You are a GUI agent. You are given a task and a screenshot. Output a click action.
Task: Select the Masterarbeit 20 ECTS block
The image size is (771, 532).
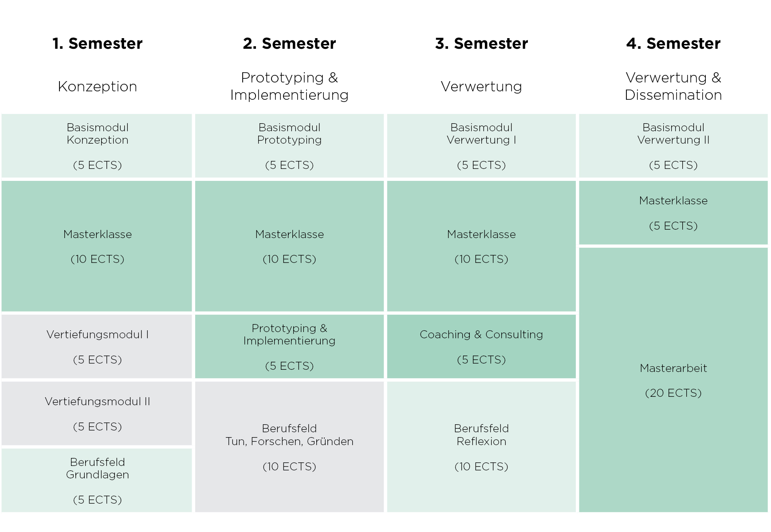(673, 380)
